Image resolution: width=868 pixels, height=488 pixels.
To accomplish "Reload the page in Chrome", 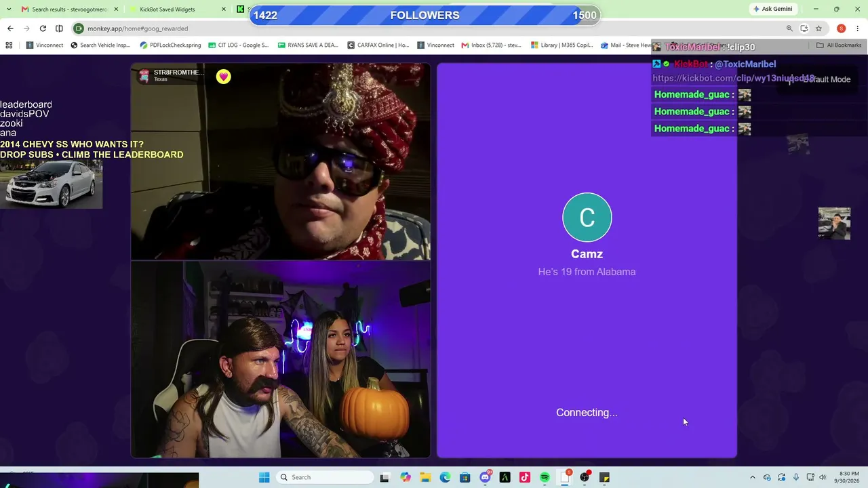I will tap(43, 28).
